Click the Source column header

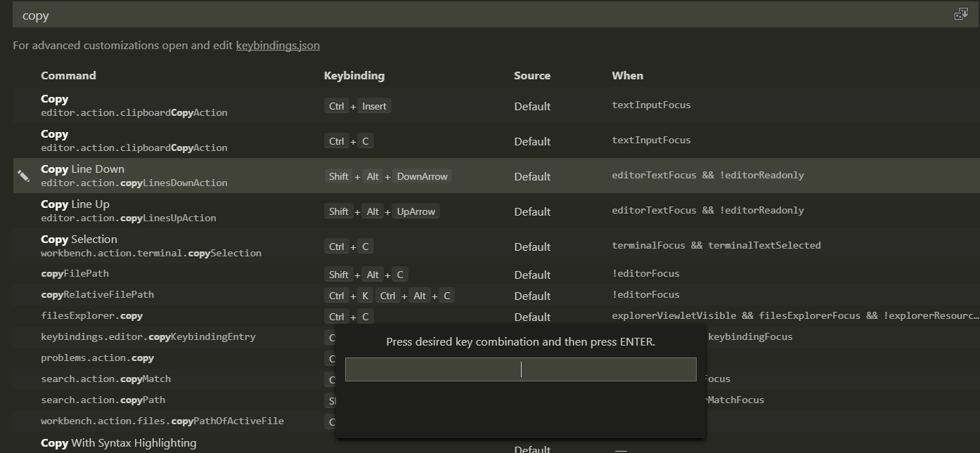pyautogui.click(x=531, y=75)
